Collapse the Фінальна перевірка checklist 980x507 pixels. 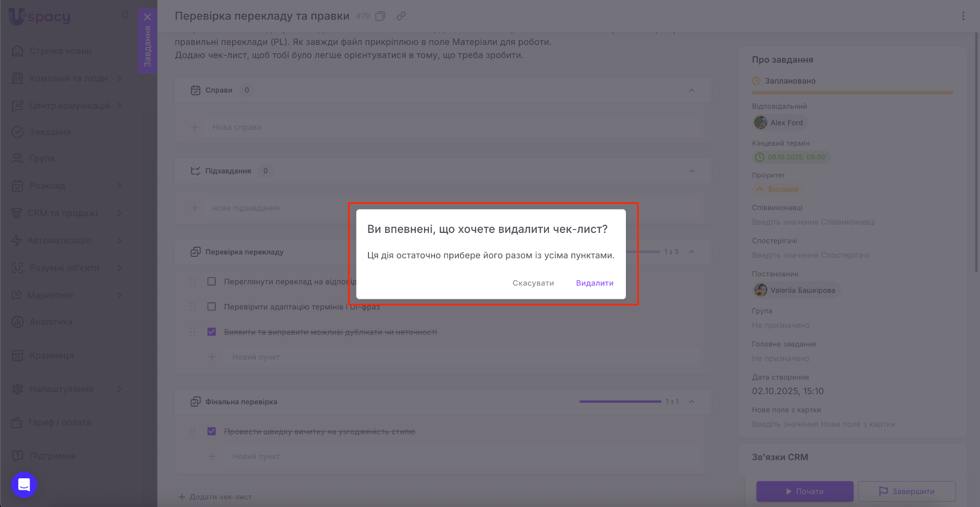[x=691, y=402]
